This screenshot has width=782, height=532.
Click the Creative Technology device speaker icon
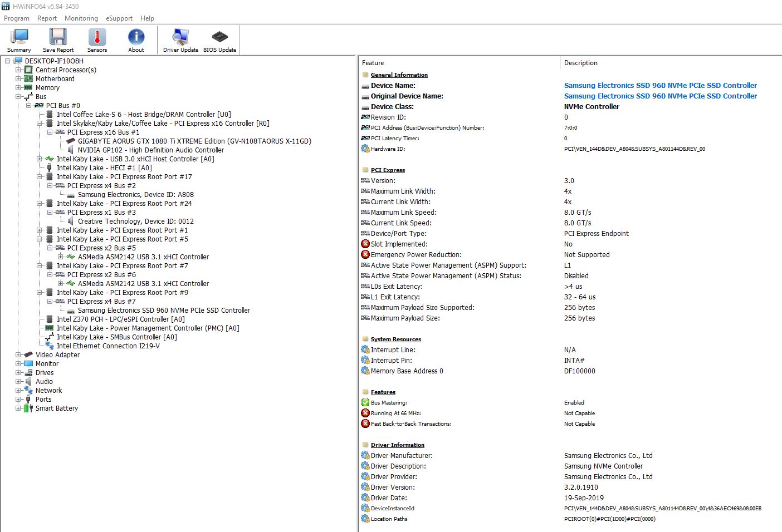(x=71, y=221)
